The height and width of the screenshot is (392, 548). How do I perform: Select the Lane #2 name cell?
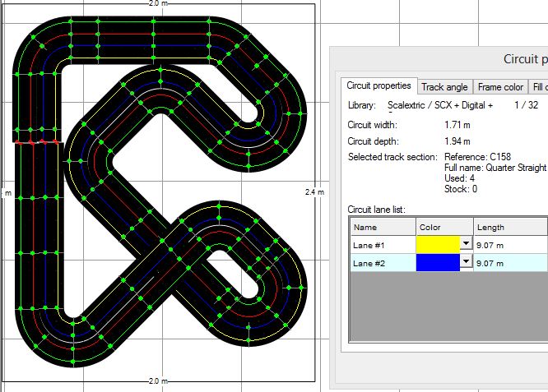382,263
